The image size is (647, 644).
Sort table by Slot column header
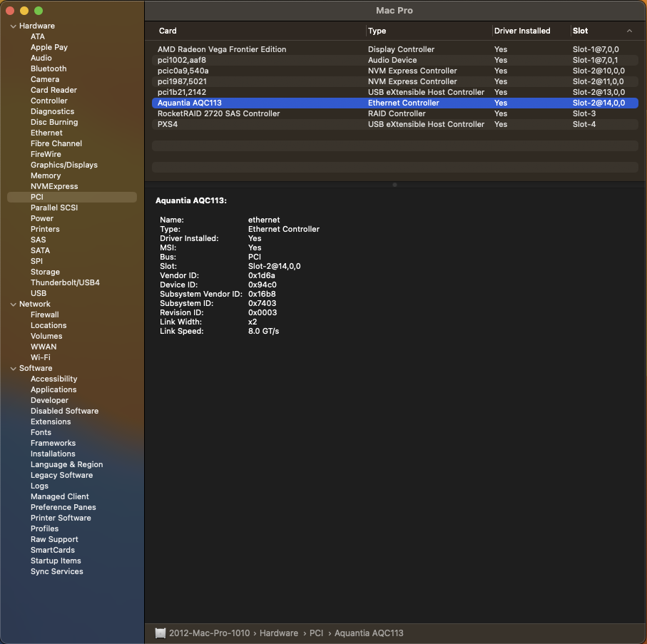tap(580, 31)
